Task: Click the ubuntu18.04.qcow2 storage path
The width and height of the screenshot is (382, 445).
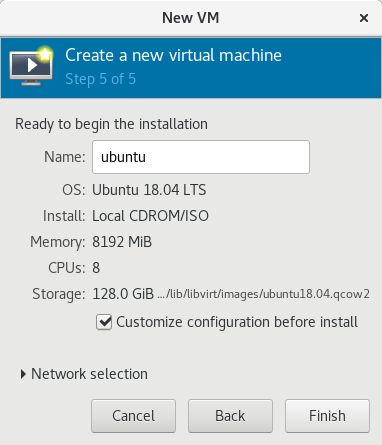Action: (263, 294)
